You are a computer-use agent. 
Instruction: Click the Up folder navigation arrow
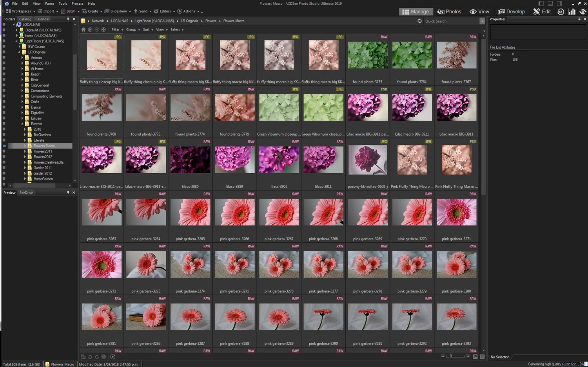click(x=103, y=29)
